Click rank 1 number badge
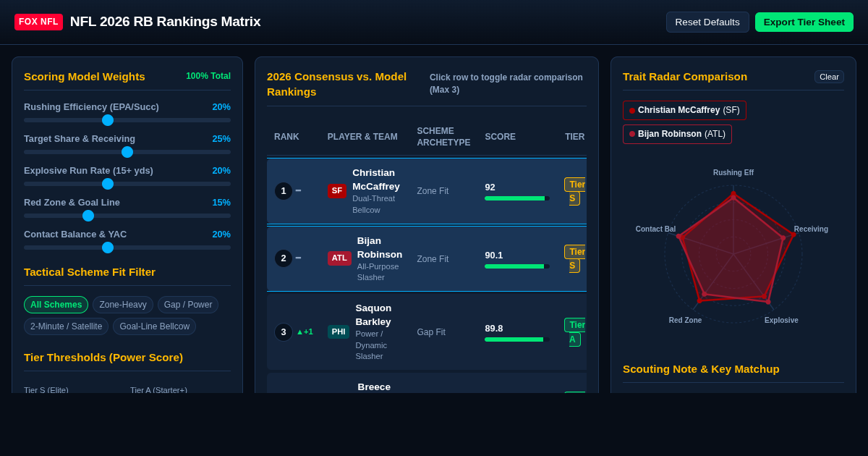 (x=284, y=191)
